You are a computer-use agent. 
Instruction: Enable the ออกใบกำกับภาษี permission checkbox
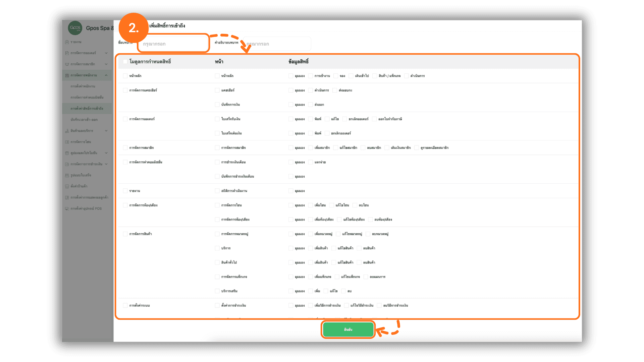(374, 119)
